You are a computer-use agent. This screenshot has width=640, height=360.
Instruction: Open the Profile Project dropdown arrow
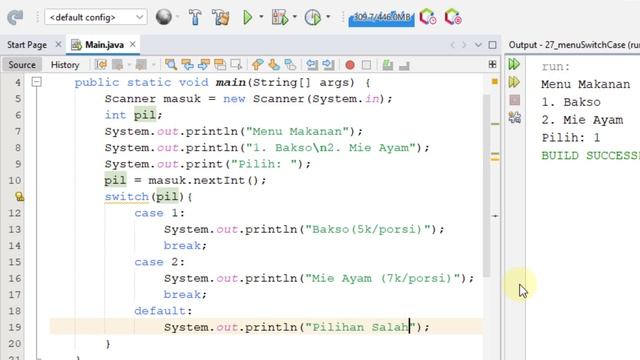click(x=328, y=17)
